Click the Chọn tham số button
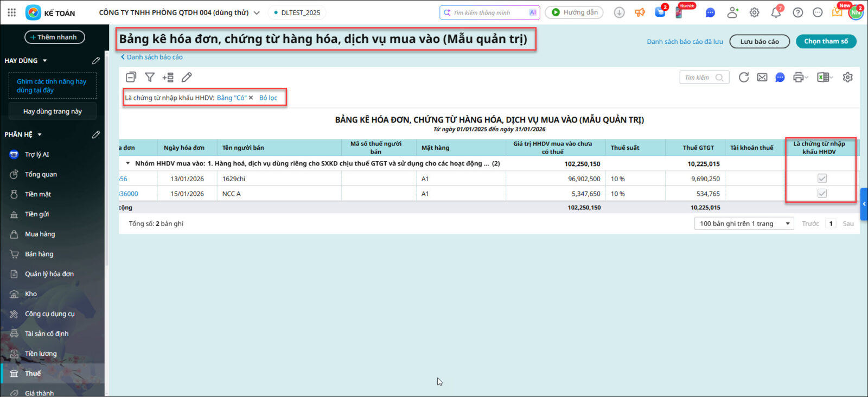868x397 pixels. 826,41
